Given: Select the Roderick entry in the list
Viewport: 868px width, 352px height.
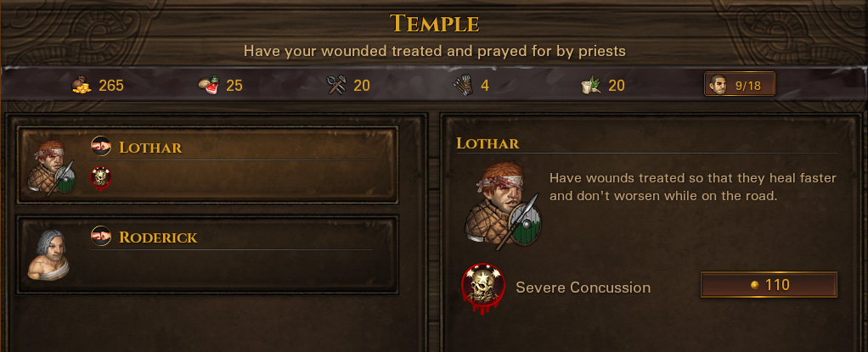Looking at the screenshot, I should coord(207,254).
